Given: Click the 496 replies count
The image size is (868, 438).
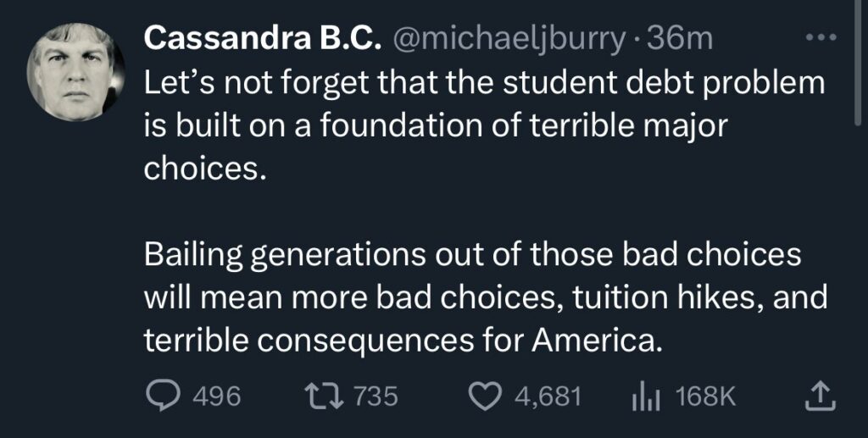Looking at the screenshot, I should (218, 395).
